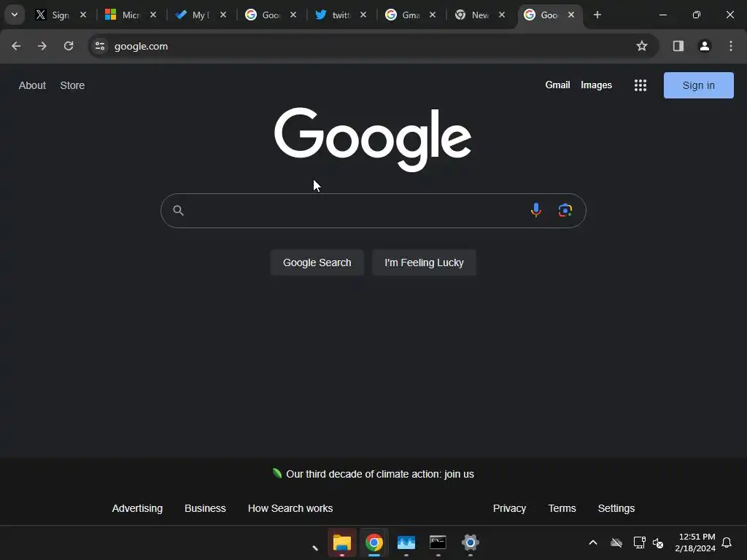747x560 pixels.
Task: Click the Sign in button
Action: pos(698,85)
